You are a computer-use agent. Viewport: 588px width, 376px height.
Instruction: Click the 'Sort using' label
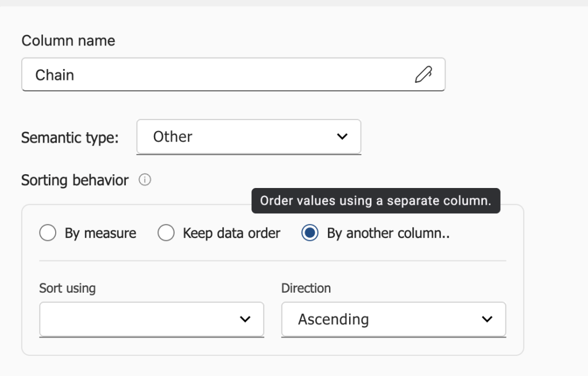[x=67, y=288]
